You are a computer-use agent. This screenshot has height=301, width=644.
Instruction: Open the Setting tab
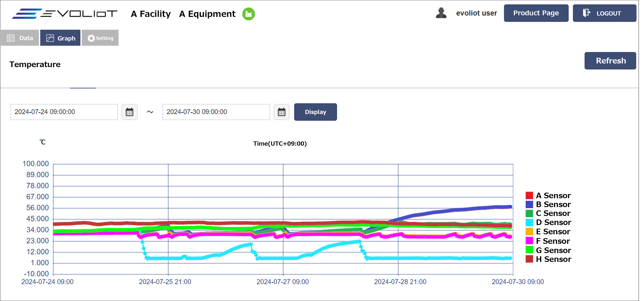(x=100, y=38)
